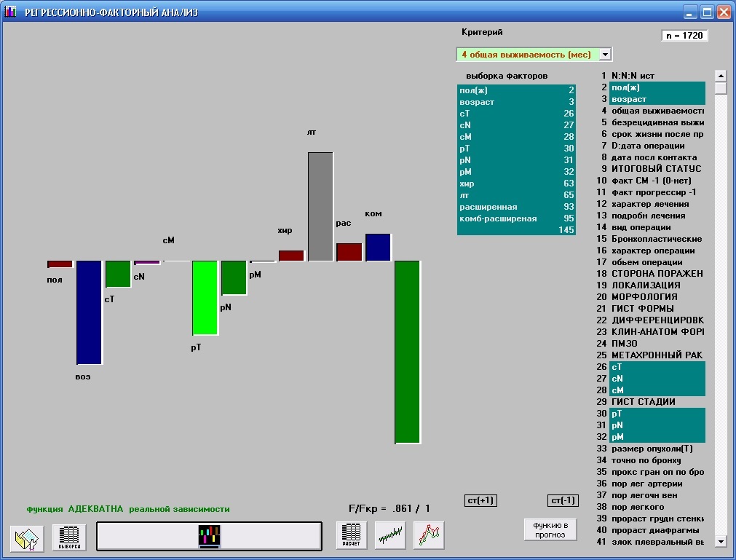The width and height of the screenshot is (736, 560).
Task: Open the ВЫБОРКА selection icon button
Action: (x=69, y=537)
